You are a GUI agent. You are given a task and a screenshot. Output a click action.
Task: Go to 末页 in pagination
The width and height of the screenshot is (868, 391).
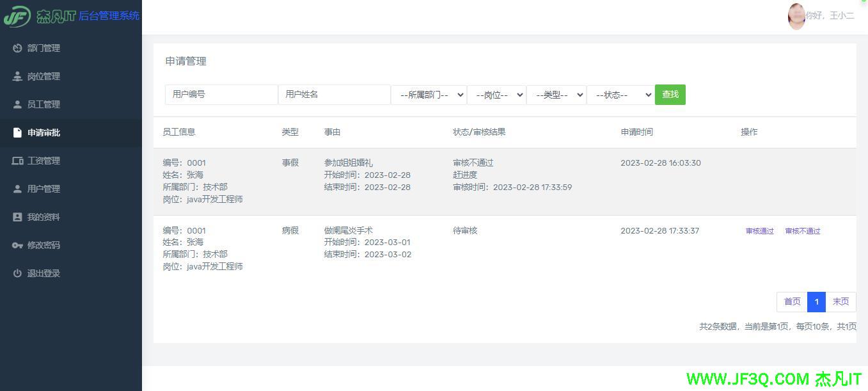[x=840, y=301]
